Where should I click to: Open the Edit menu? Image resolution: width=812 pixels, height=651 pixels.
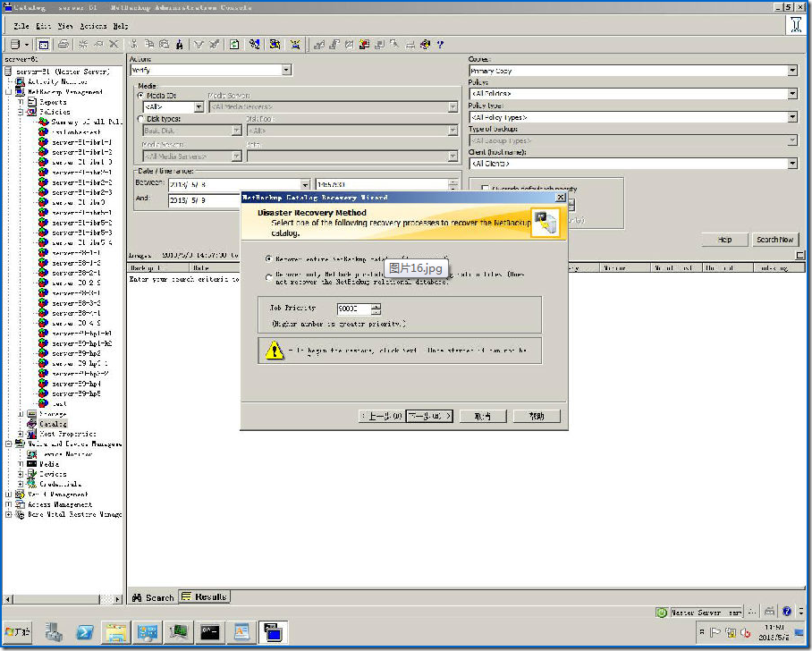click(44, 26)
